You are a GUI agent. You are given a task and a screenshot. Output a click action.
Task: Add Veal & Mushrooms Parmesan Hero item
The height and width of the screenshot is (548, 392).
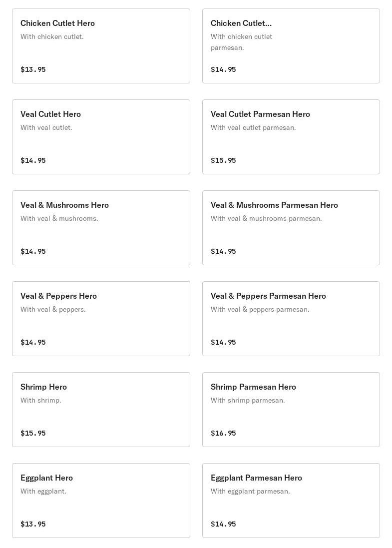point(291,228)
